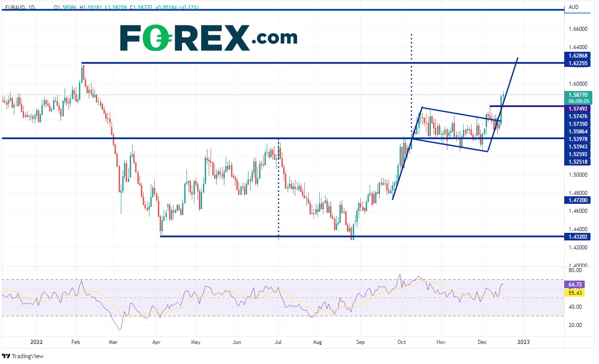This screenshot has height=364, width=599.
Task: Click the 1.62868 price label
Action: [578, 56]
